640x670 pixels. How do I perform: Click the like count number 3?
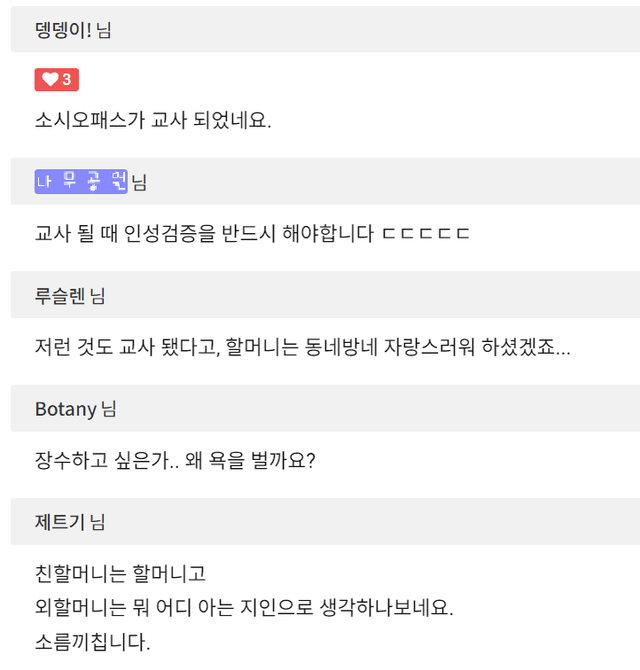67,79
